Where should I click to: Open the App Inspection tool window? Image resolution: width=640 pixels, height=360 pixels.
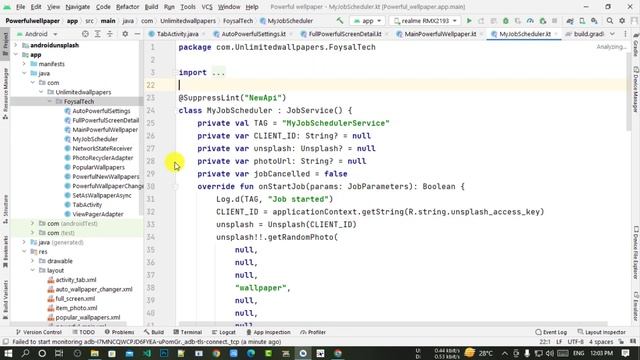(x=268, y=332)
